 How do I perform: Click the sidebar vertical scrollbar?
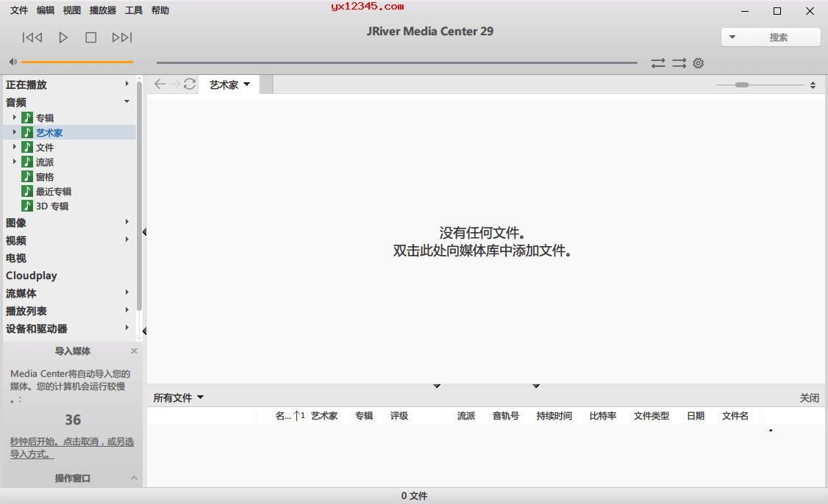(x=139, y=195)
